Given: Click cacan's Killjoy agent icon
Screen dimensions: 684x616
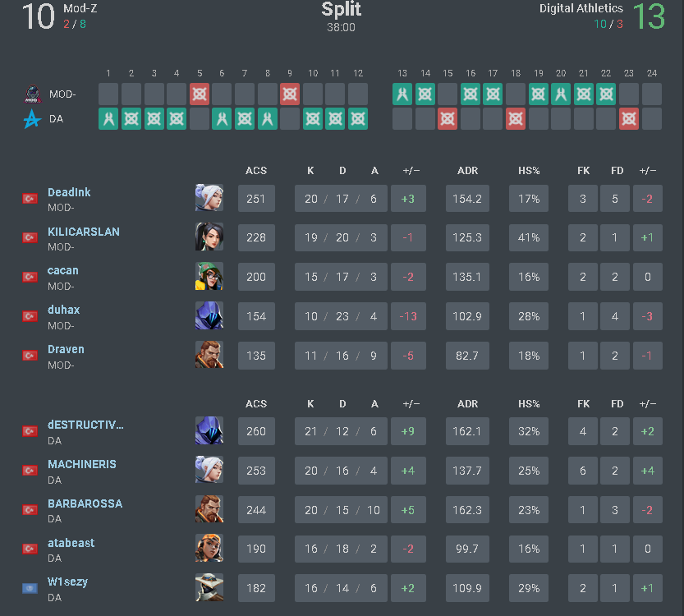Looking at the screenshot, I should [x=209, y=277].
